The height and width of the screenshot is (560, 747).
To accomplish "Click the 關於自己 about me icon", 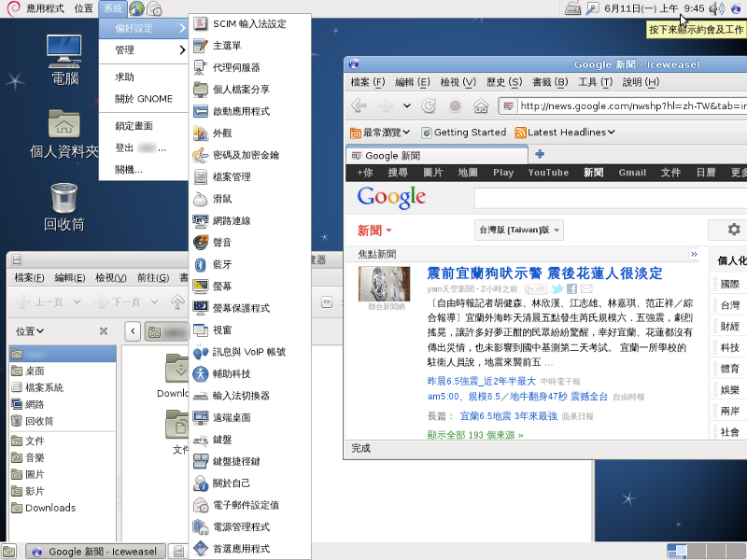I will coord(201,483).
